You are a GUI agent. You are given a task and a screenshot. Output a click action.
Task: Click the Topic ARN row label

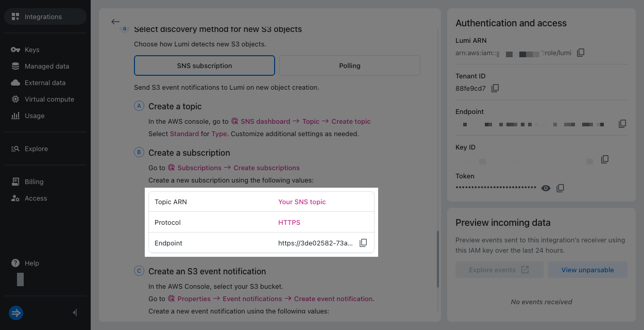[171, 202]
